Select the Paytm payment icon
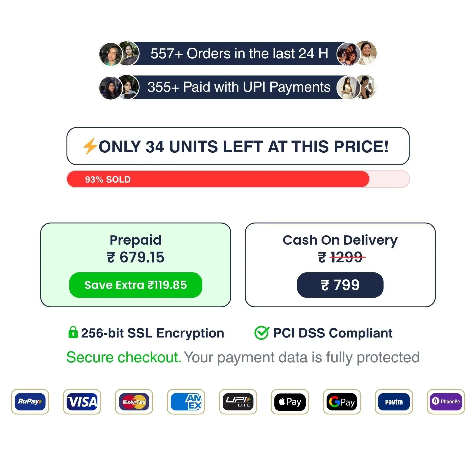476x462 pixels. [x=394, y=402]
